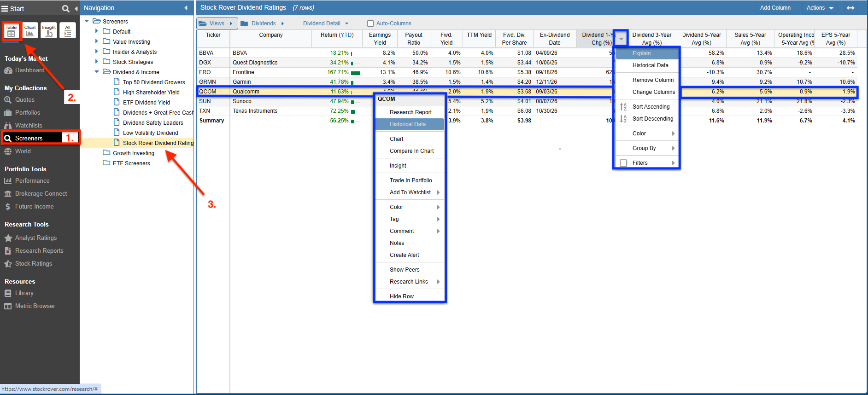Click the expand-width double arrow icon
Image resolution: width=868 pixels, height=395 pixels.
(x=850, y=8)
